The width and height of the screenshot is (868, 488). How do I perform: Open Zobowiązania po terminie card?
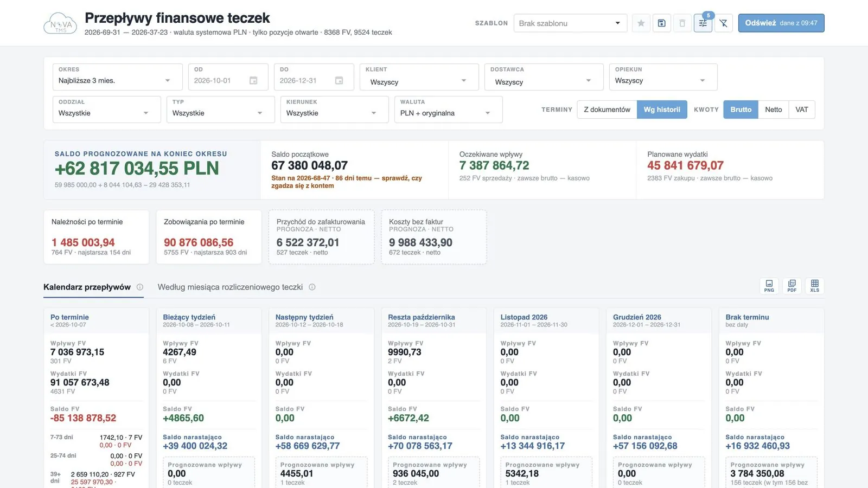click(x=209, y=237)
